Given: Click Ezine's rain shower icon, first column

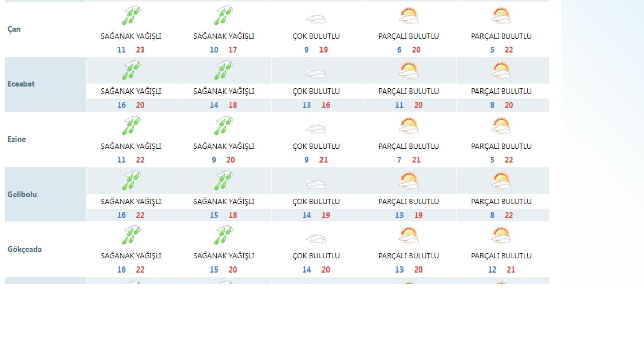Looking at the screenshot, I should pyautogui.click(x=131, y=126).
